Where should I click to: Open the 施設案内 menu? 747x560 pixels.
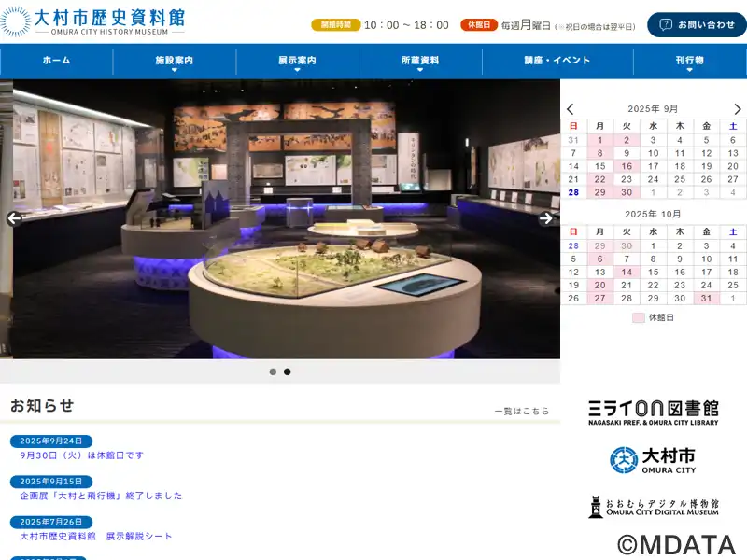175,61
